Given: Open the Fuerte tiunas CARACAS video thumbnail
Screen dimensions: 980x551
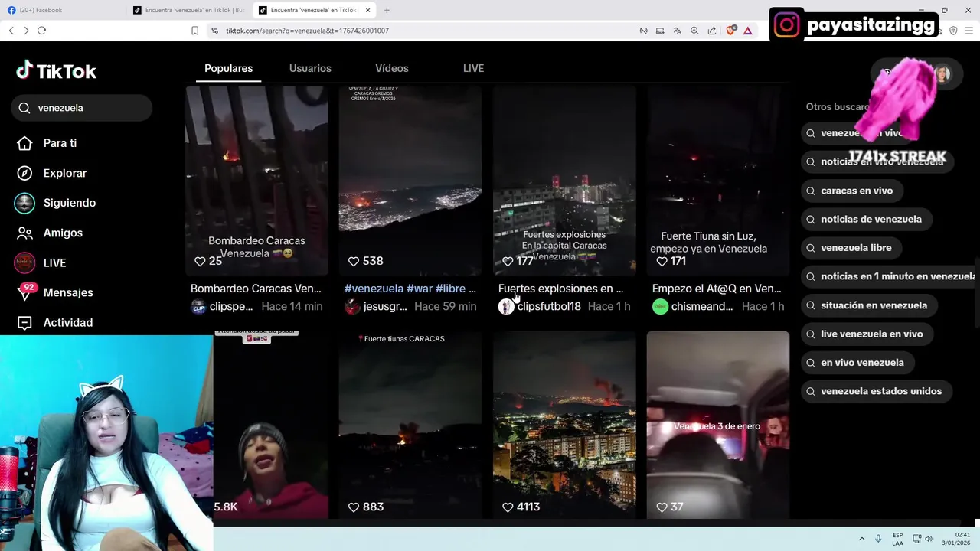Looking at the screenshot, I should (410, 425).
